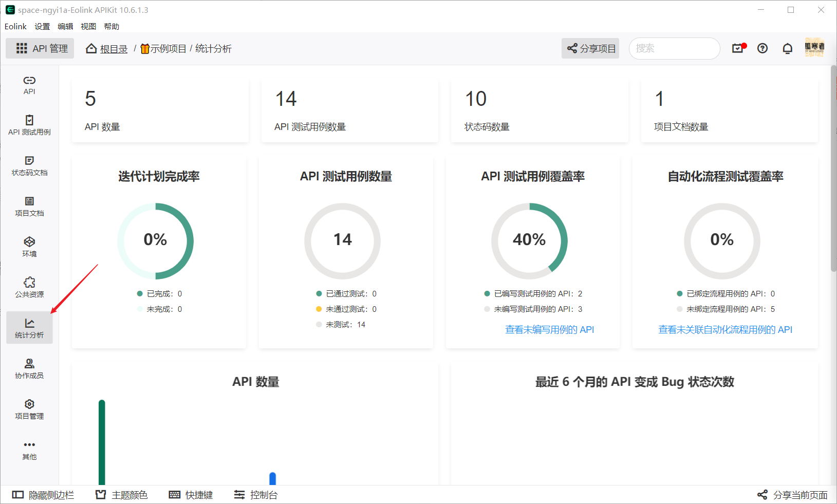The width and height of the screenshot is (837, 504).
Task: Open the 状态码文档 sidebar panel
Action: tap(29, 165)
